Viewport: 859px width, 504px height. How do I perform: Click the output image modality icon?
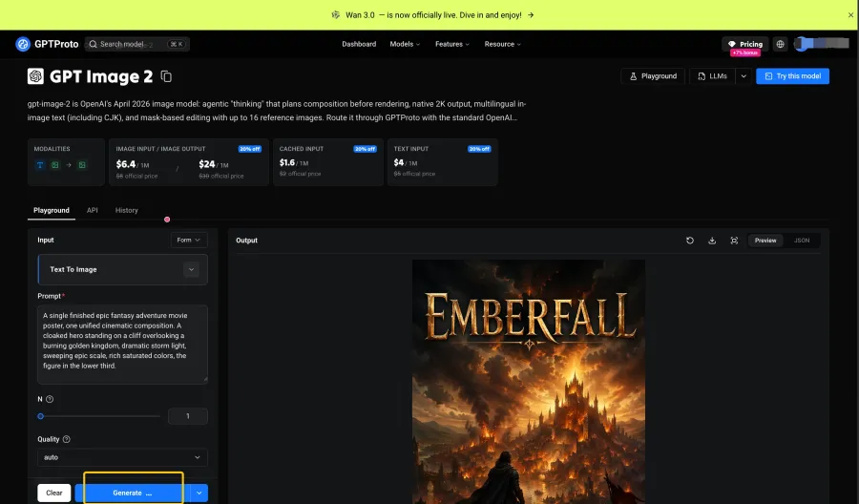click(82, 165)
